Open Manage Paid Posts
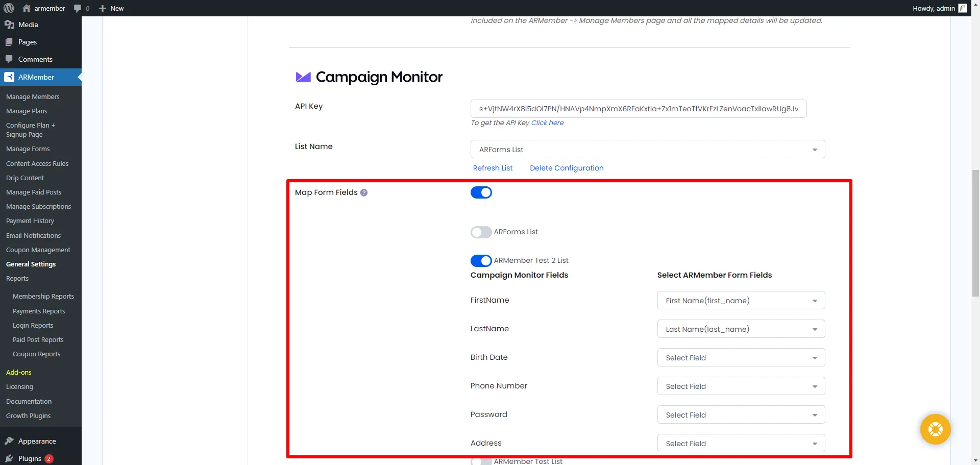Image resolution: width=980 pixels, height=465 pixels. 34,192
